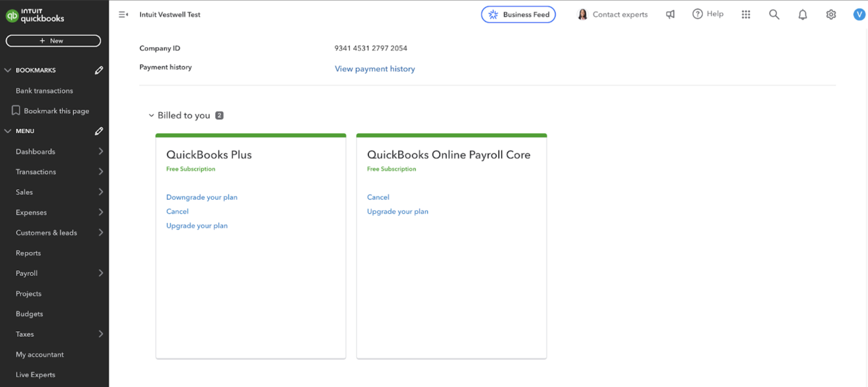Go to Projects in the sidebar
This screenshot has height=387, width=868.
click(28, 294)
